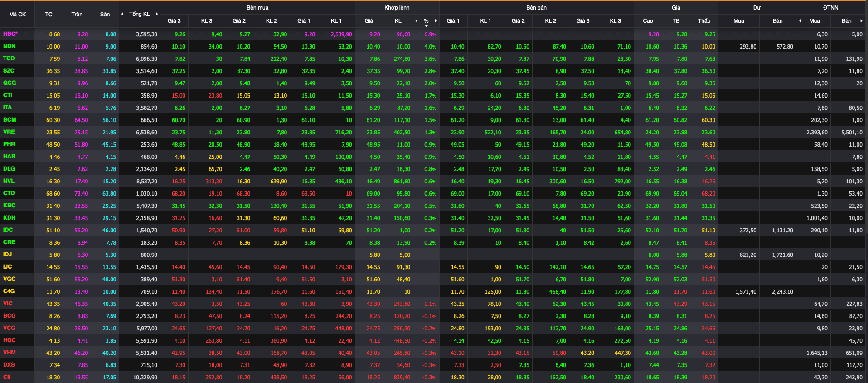The height and width of the screenshot is (383, 868).
Task: Select the KBC stock symbol
Action: coord(9,206)
